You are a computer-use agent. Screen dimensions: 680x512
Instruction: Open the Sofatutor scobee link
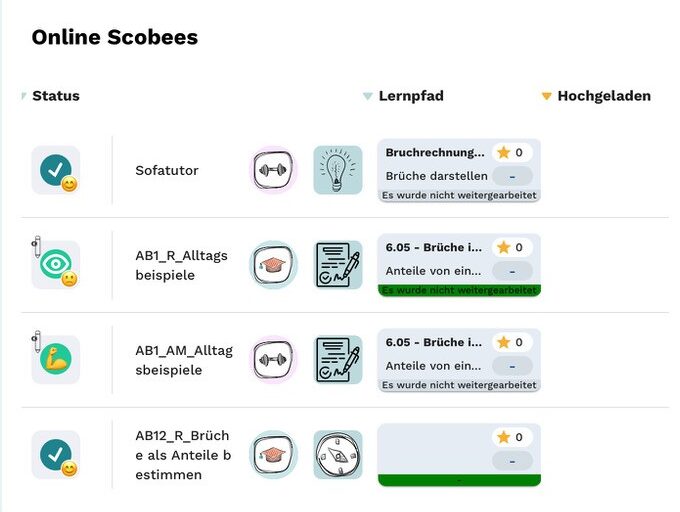click(167, 171)
